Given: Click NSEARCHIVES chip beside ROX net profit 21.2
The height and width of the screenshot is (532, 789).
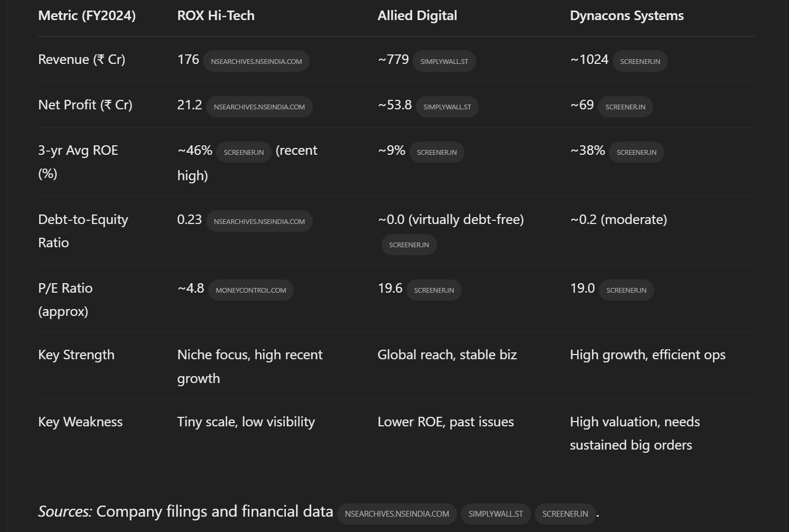Looking at the screenshot, I should pyautogui.click(x=259, y=107).
